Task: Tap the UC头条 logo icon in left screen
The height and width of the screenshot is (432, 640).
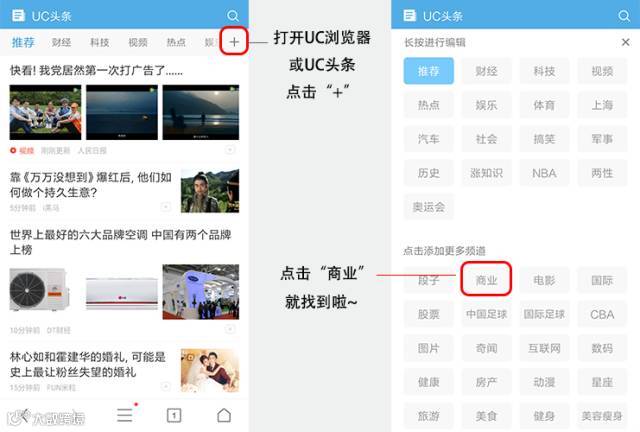Action: pyautogui.click(x=18, y=16)
